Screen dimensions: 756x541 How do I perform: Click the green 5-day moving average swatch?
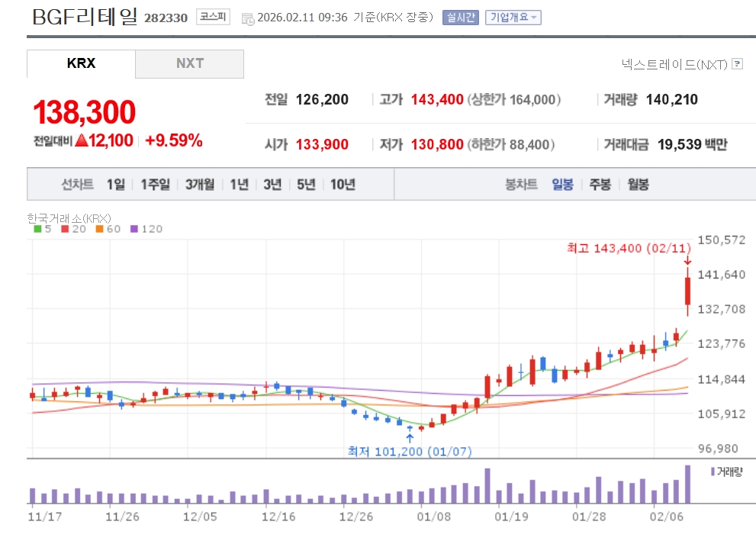37,229
